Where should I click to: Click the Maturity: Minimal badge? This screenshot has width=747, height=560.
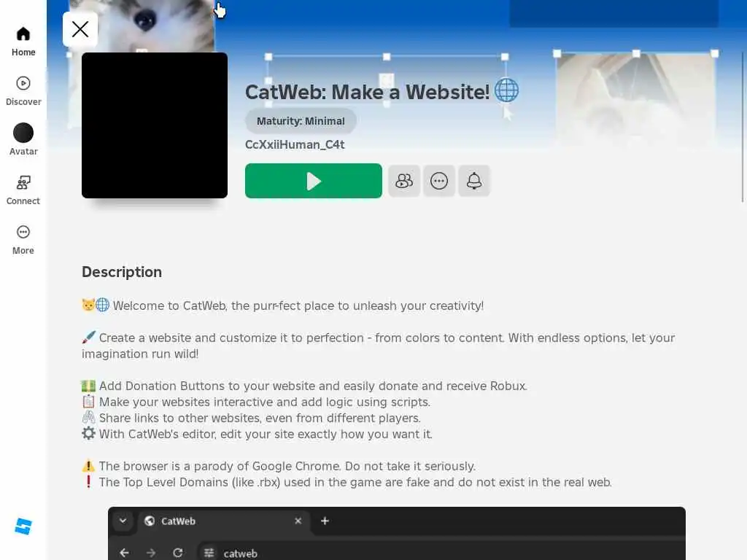tap(301, 121)
